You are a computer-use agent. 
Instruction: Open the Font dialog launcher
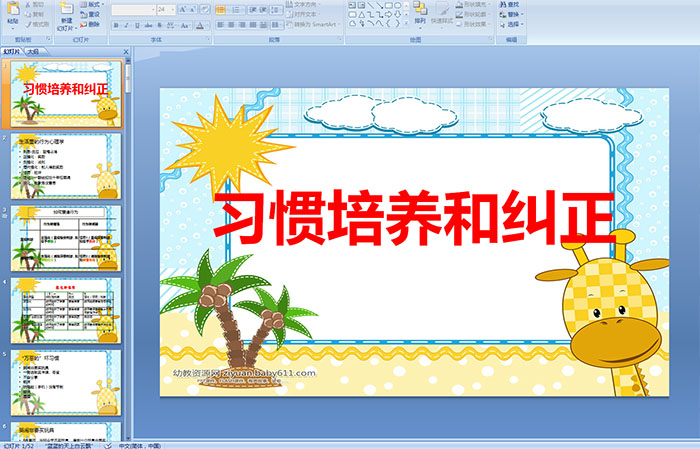pos(208,39)
